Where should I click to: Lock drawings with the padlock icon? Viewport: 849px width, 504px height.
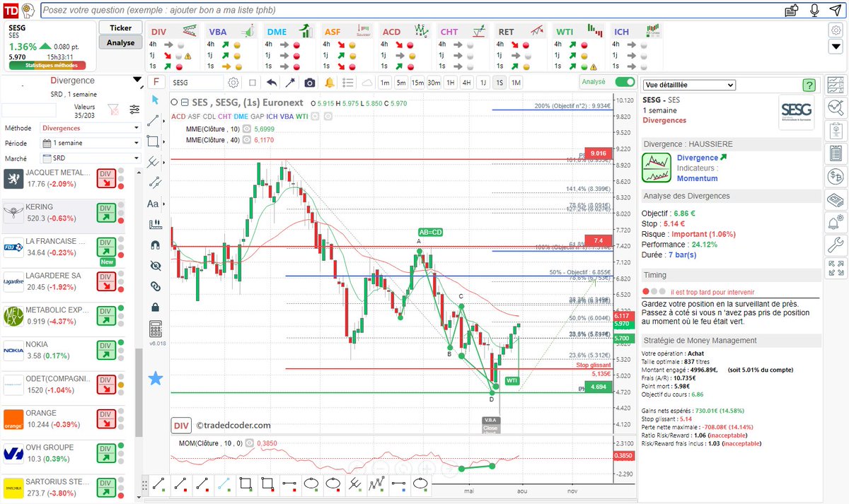coord(156,307)
